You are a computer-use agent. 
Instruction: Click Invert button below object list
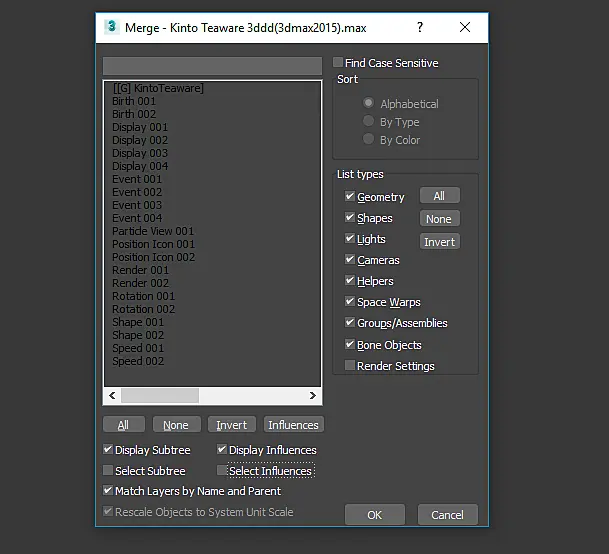click(x=232, y=424)
